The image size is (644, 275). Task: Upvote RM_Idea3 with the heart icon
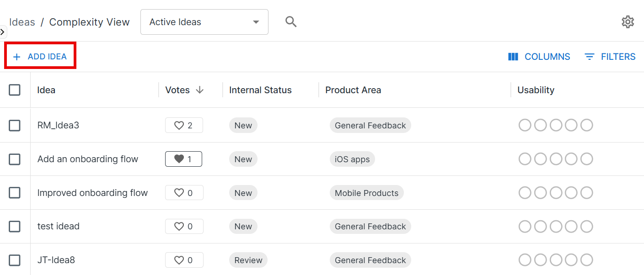(179, 125)
